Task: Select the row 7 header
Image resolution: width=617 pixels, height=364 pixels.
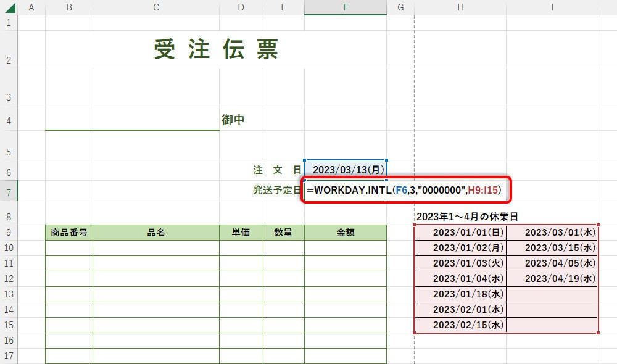Action: click(x=9, y=191)
